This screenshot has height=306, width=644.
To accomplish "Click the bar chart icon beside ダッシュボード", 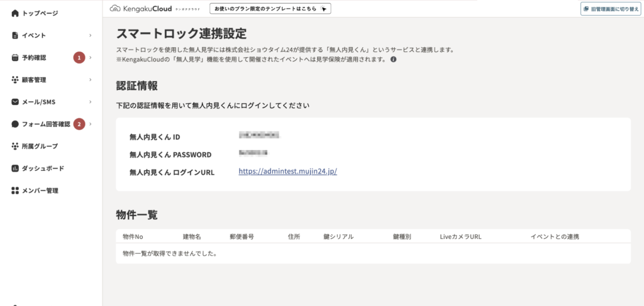I will [15, 168].
